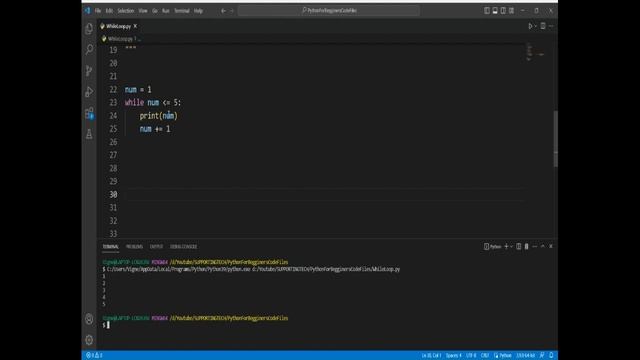
Task: Toggle the secondary side bar
Action: tap(503, 11)
